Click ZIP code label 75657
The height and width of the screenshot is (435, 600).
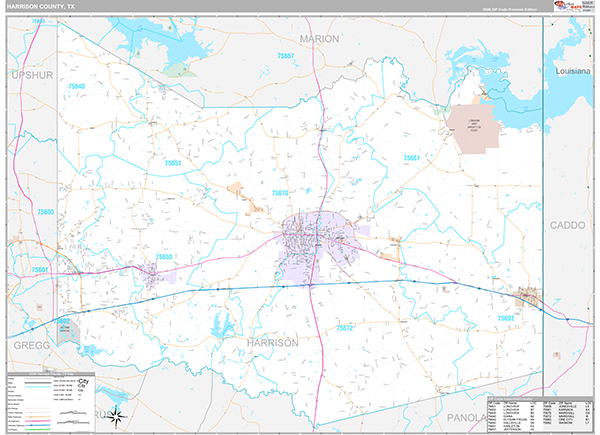tap(285, 56)
